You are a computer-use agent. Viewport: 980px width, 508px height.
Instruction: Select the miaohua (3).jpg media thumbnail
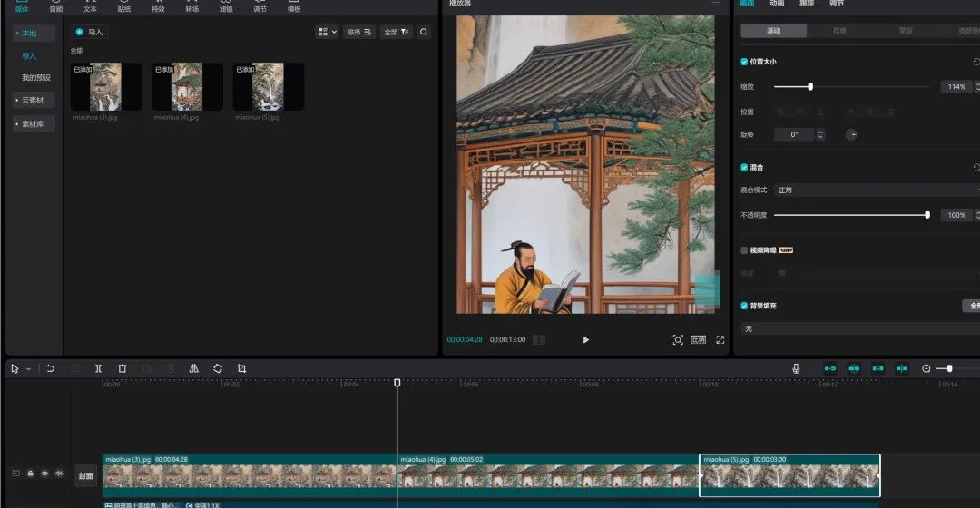click(x=105, y=87)
